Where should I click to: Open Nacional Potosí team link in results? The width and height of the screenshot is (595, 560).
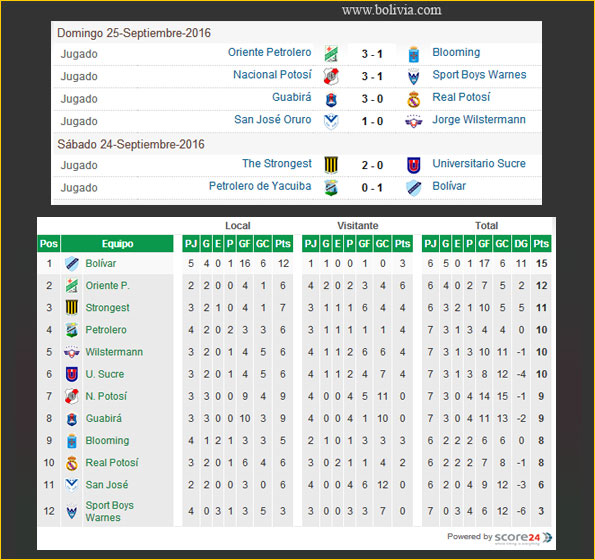pyautogui.click(x=272, y=75)
